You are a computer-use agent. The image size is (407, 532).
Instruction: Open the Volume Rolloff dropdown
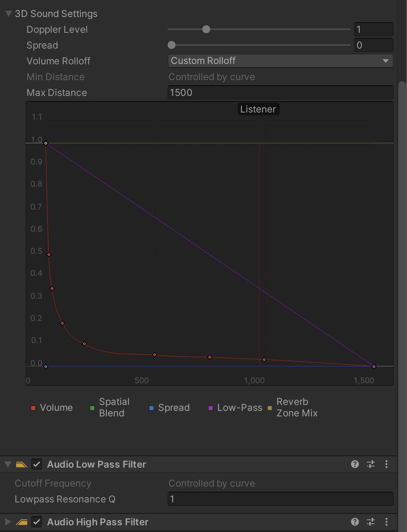[280, 61]
